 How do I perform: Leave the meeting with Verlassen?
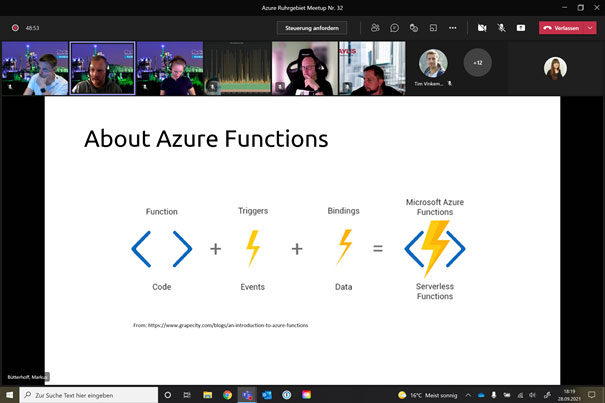pos(562,28)
